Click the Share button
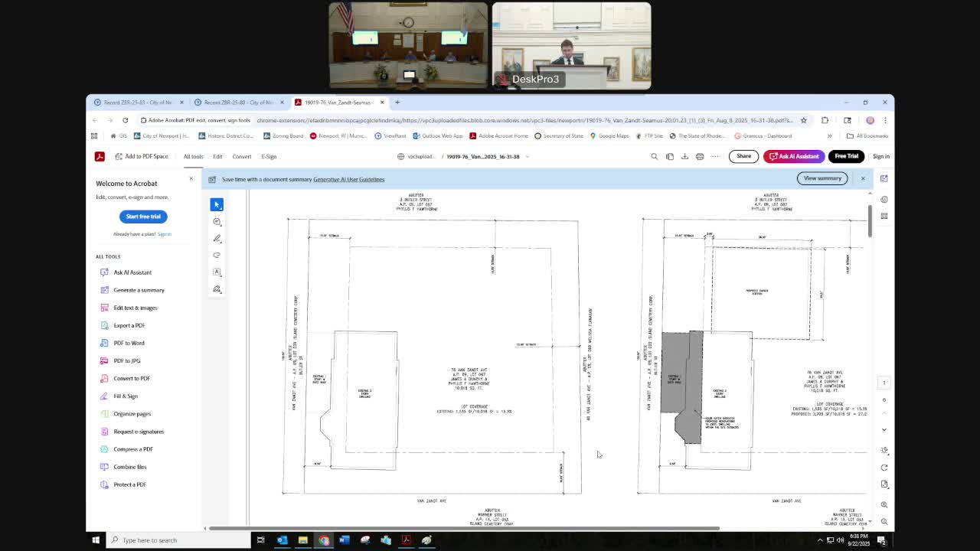The image size is (980, 551). click(x=743, y=156)
